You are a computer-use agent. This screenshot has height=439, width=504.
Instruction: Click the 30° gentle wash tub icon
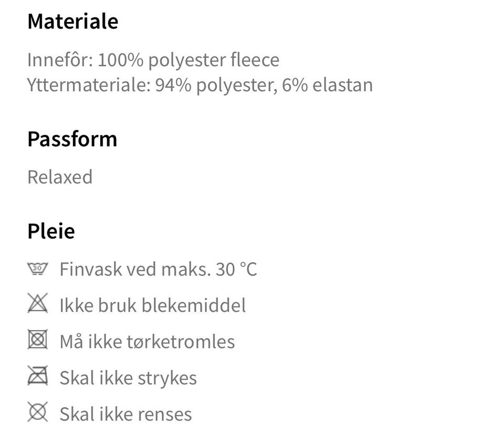[x=37, y=269]
